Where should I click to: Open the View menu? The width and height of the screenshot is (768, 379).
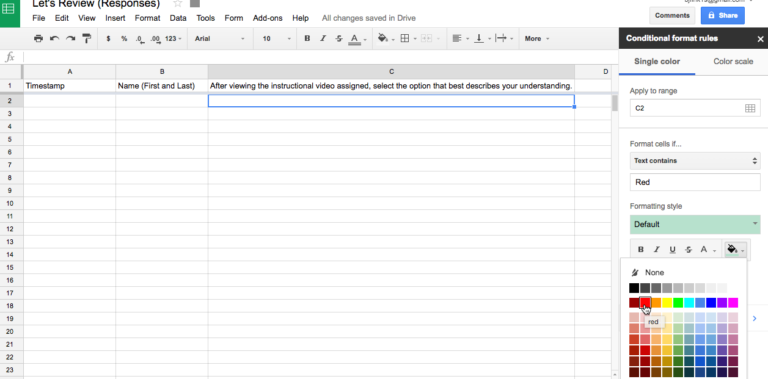(87, 18)
